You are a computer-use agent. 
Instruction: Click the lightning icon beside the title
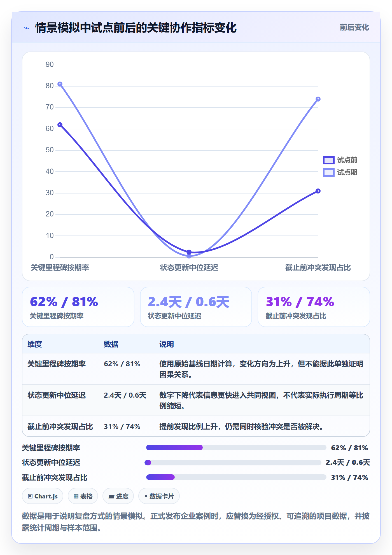(27, 28)
